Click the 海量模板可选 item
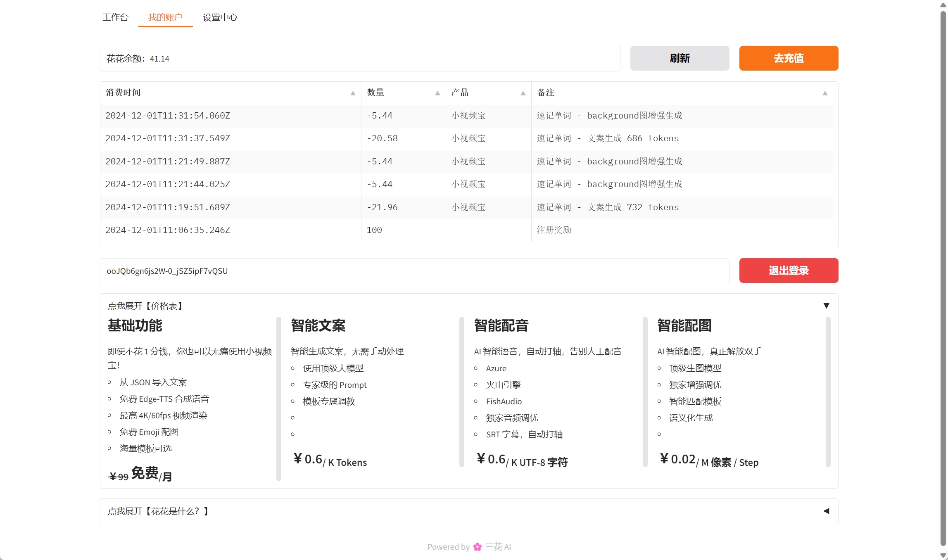Image resolution: width=948 pixels, height=560 pixels. 145,448
